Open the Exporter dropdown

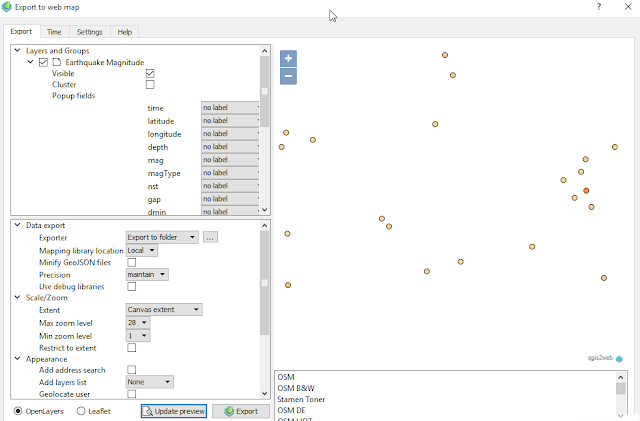pos(162,237)
